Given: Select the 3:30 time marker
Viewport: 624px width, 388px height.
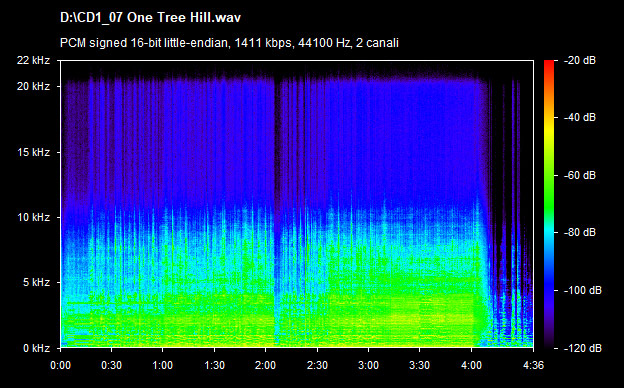Looking at the screenshot, I should [419, 365].
